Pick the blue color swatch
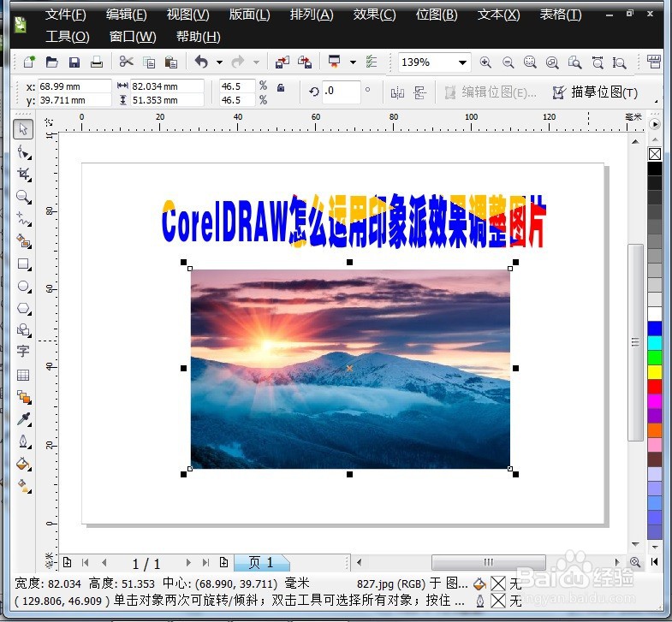 click(654, 329)
